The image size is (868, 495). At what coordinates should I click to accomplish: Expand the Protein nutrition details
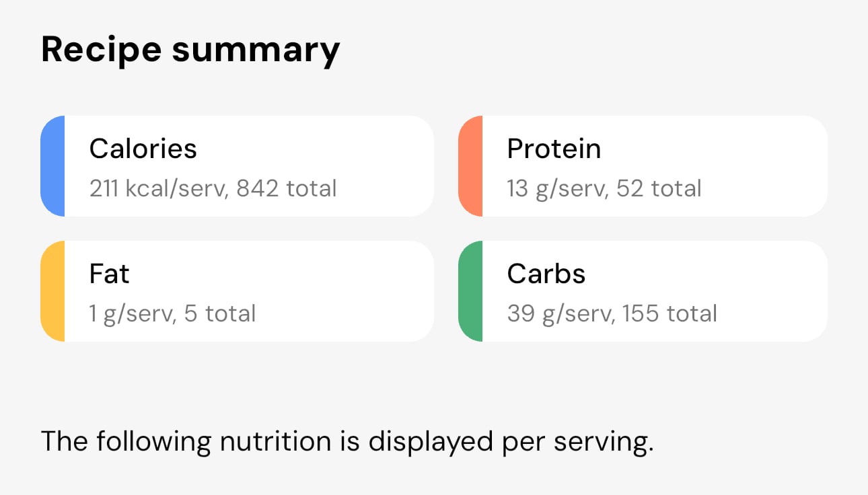604,188
